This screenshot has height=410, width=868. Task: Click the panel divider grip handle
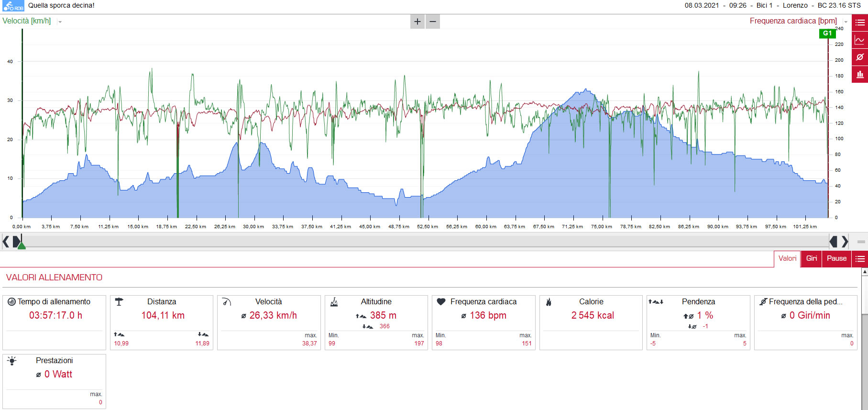tap(861, 242)
